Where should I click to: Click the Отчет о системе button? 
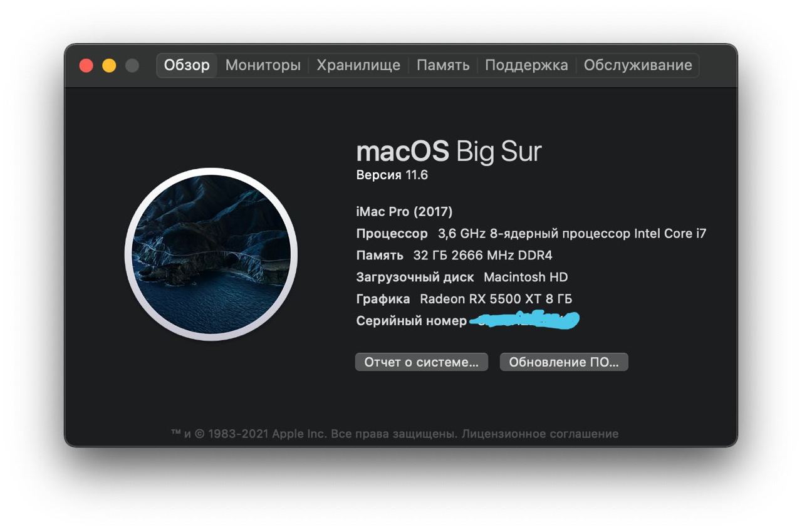422,362
